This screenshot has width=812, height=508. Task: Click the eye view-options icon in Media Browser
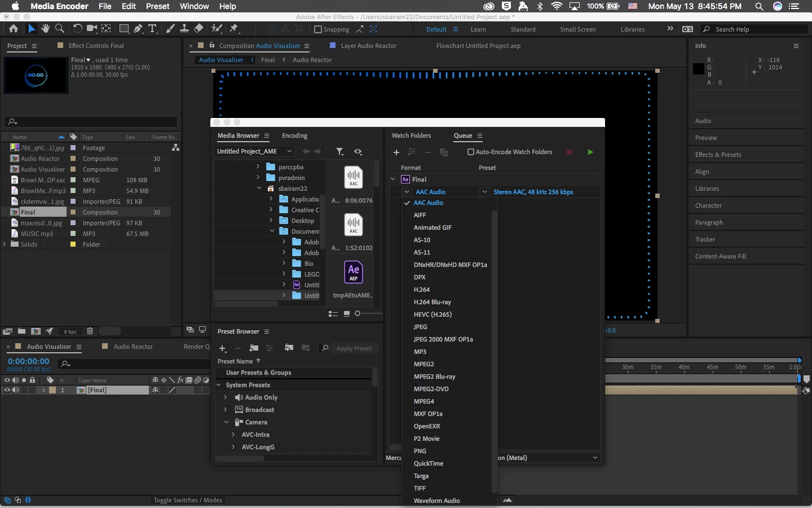(x=358, y=151)
